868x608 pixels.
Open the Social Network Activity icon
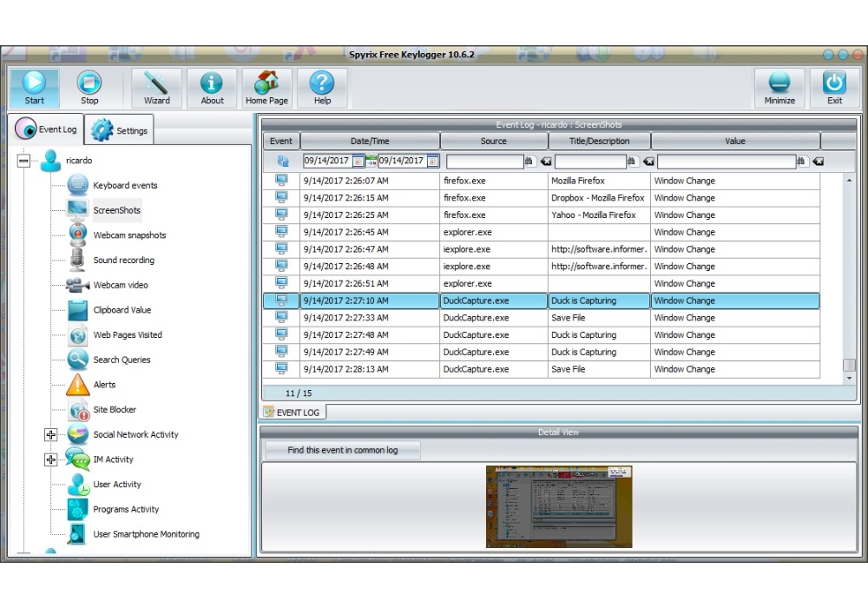(77, 434)
